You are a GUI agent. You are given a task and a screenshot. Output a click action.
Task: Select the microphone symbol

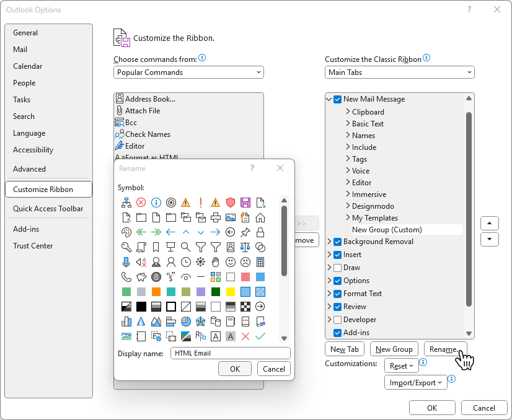tap(126, 262)
